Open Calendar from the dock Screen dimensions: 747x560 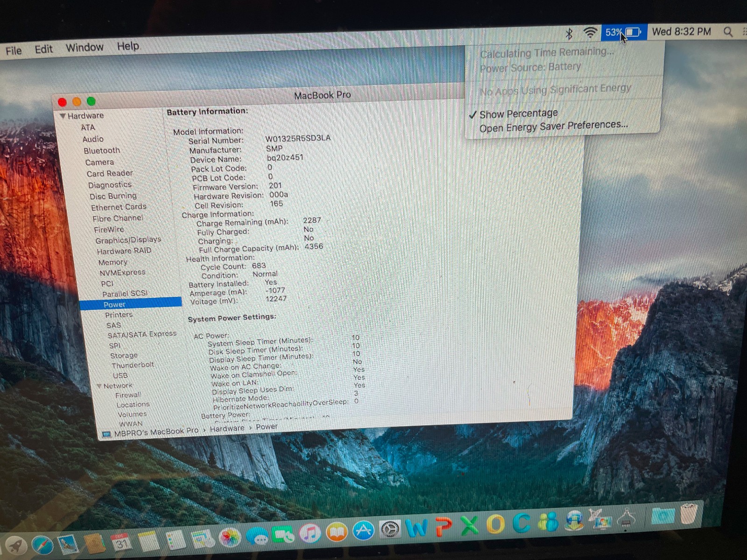tap(121, 542)
